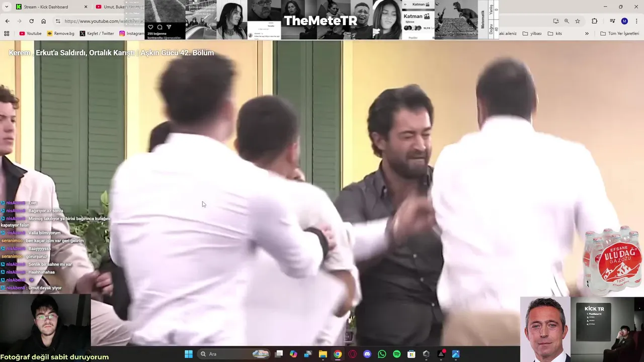
Task: Open Discord from the taskbar
Action: 367,354
